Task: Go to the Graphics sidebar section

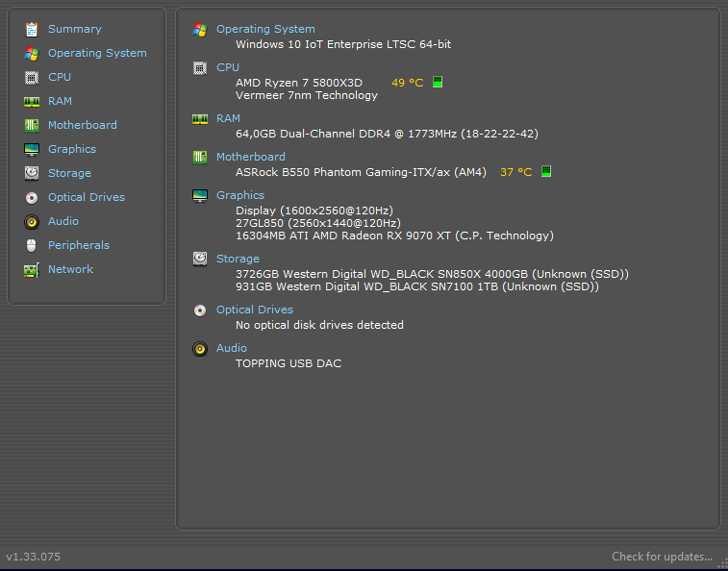Action: click(72, 149)
